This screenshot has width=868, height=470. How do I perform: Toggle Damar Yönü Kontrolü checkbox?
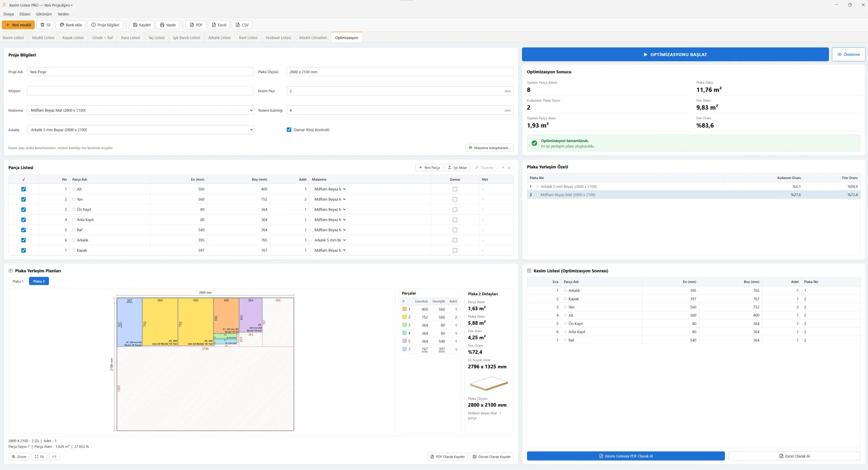[289, 130]
